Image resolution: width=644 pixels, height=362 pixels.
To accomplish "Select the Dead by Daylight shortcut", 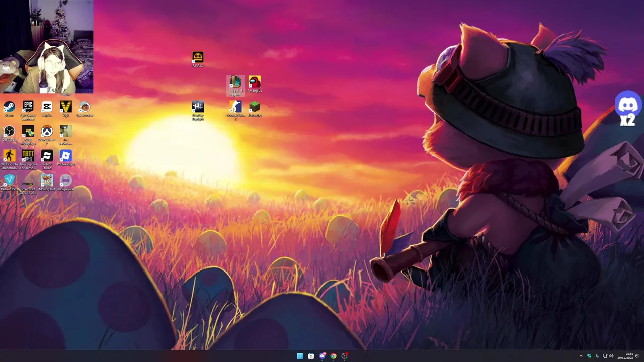I will tap(198, 111).
